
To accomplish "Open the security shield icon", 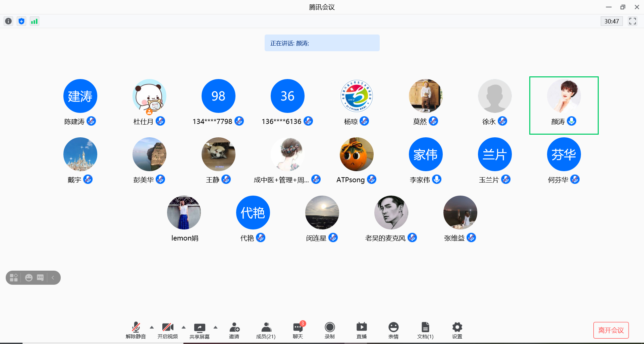I will (x=21, y=21).
